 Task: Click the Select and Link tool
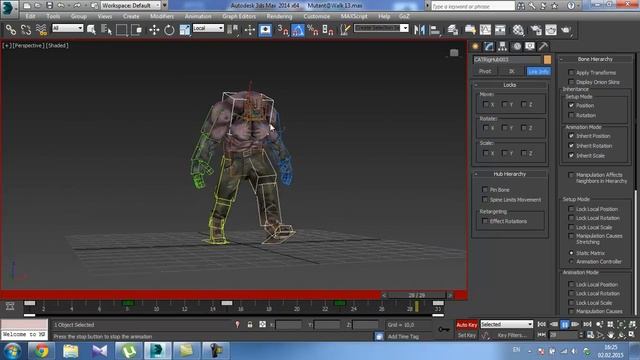coord(11,30)
